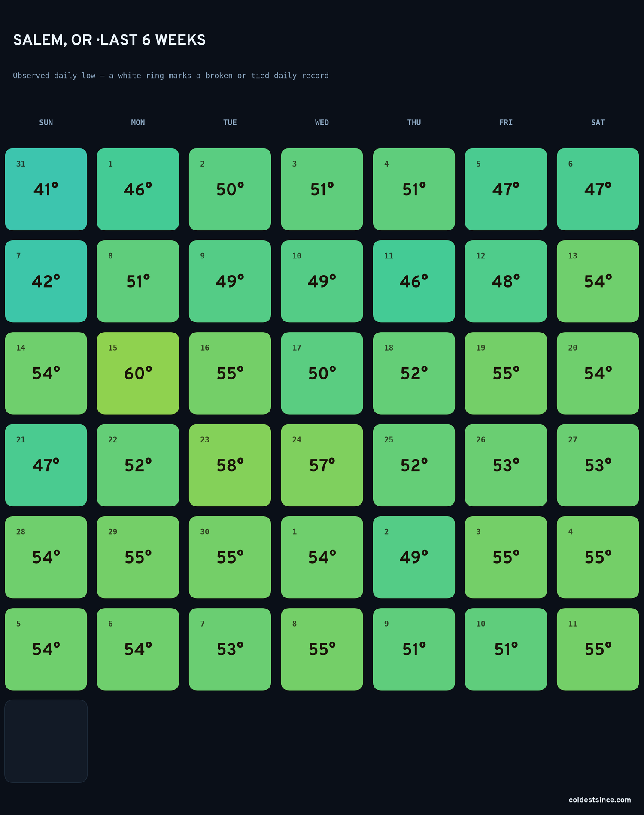Open the coldestsince.com link

(x=600, y=800)
